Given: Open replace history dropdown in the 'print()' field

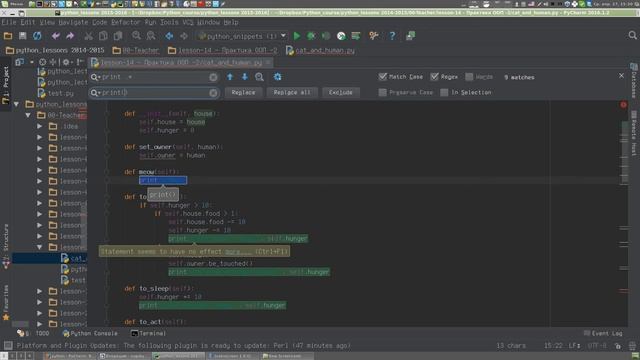Looking at the screenshot, I should click(x=96, y=93).
